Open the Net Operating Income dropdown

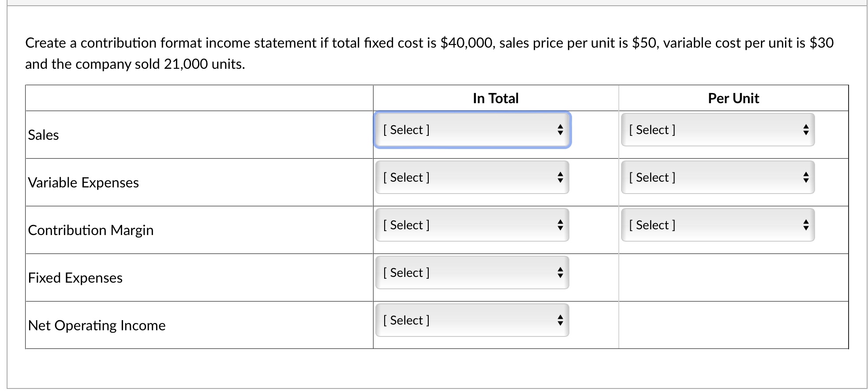pos(472,320)
